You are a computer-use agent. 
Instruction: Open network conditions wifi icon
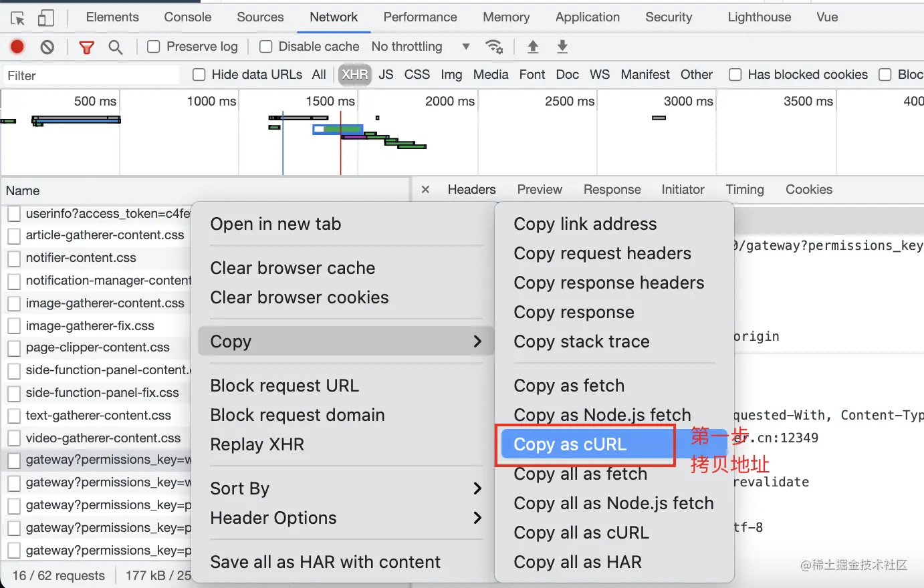tap(494, 47)
